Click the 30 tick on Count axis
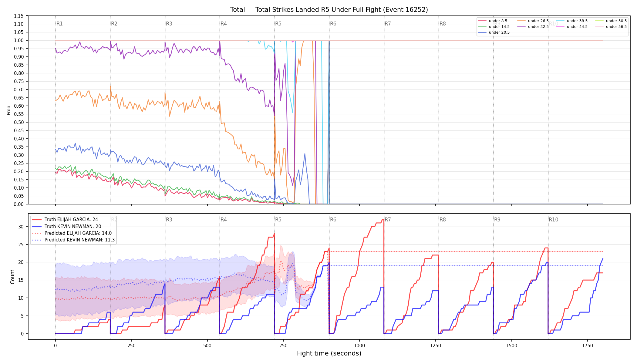The height and width of the screenshot is (364, 637). point(21,227)
